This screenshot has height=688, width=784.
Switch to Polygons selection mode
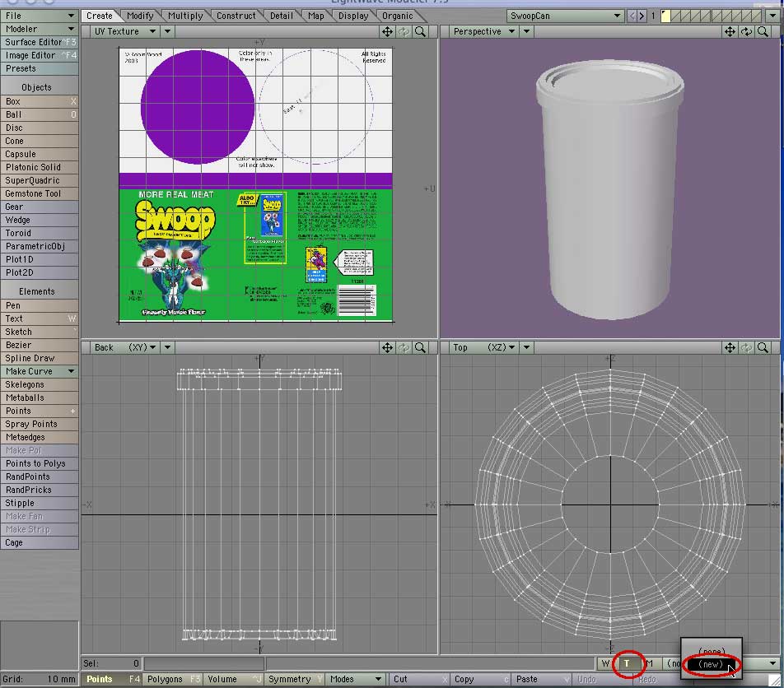172,679
